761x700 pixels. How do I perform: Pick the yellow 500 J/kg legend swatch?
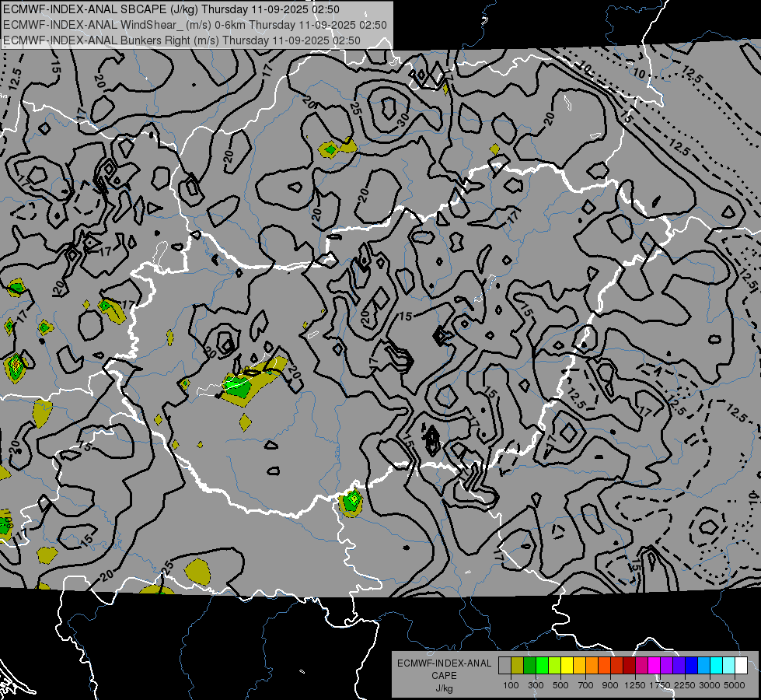coord(567,665)
